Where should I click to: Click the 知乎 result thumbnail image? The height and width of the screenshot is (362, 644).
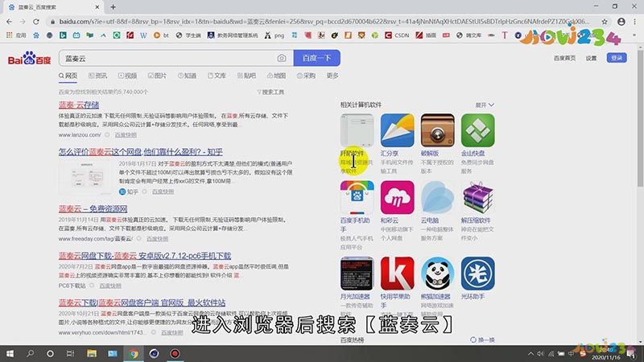(85, 177)
